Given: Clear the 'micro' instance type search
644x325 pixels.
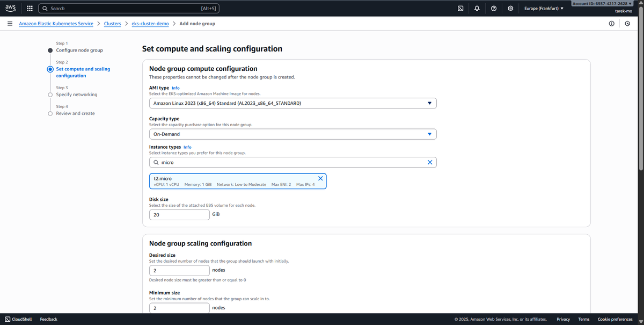Looking at the screenshot, I should tap(429, 162).
